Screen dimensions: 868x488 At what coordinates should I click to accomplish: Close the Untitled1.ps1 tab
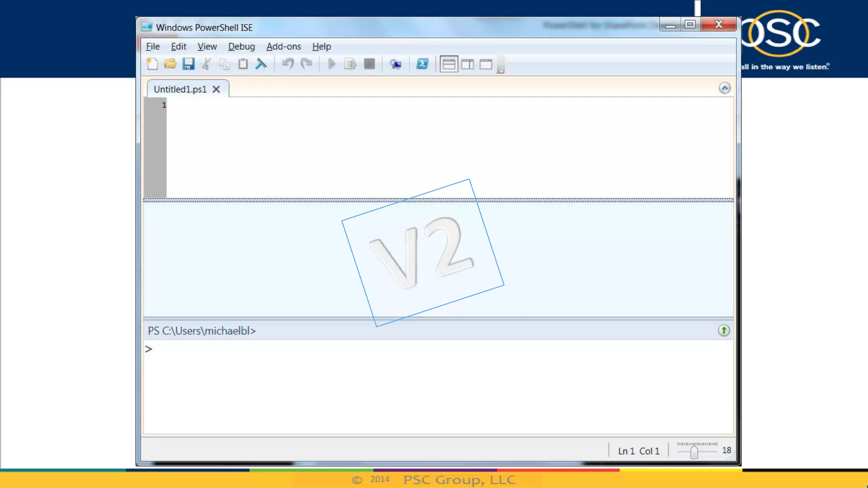pos(216,89)
